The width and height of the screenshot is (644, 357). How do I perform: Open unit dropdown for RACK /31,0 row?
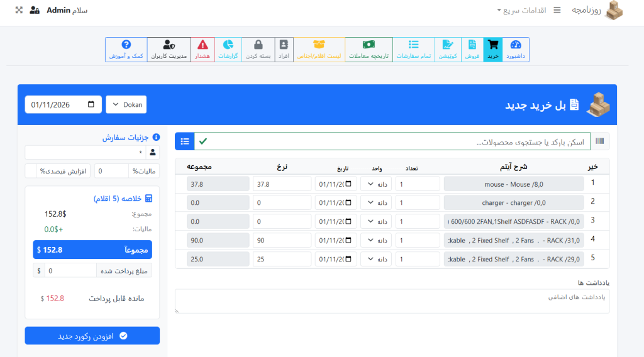pyautogui.click(x=376, y=240)
